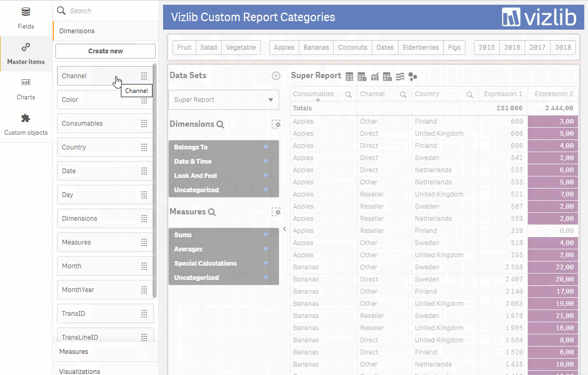Filter by Elderberries

pyautogui.click(x=421, y=48)
